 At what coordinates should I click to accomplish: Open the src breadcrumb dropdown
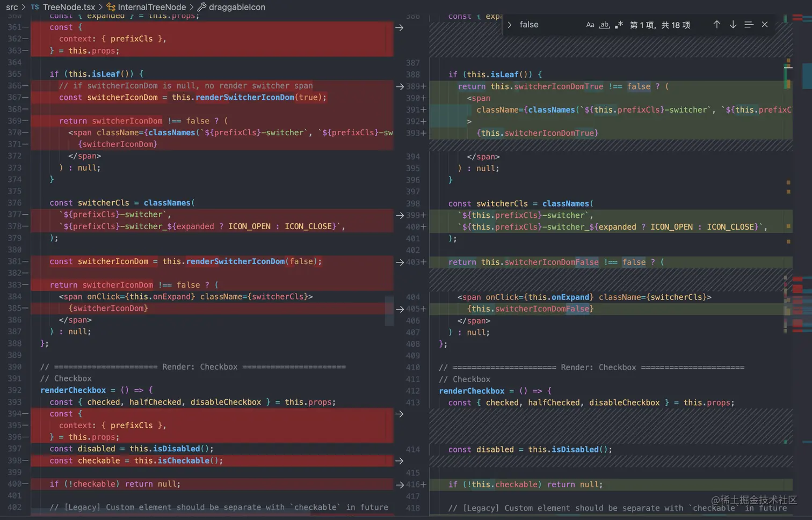tap(12, 7)
